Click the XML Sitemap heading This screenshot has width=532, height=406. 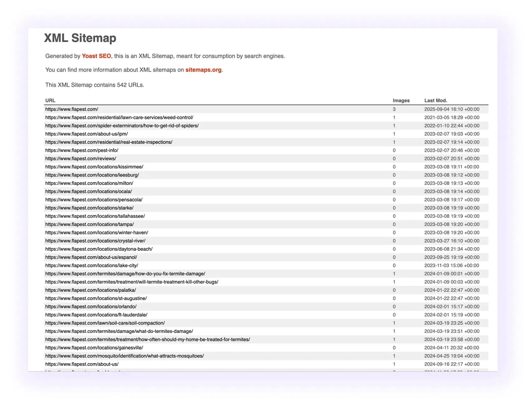(80, 38)
